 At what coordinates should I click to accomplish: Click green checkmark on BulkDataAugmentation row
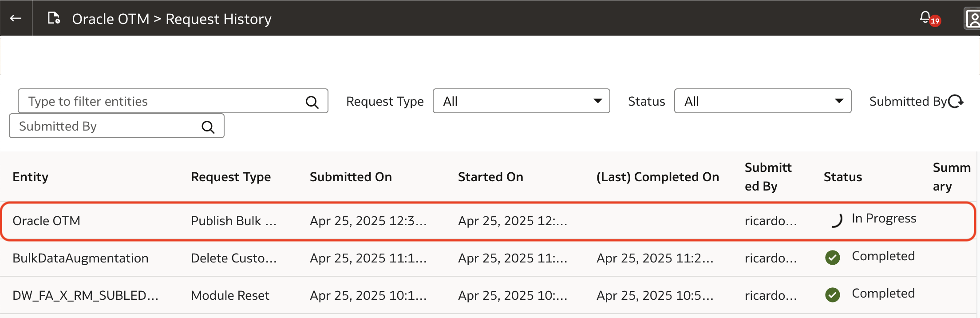(833, 257)
